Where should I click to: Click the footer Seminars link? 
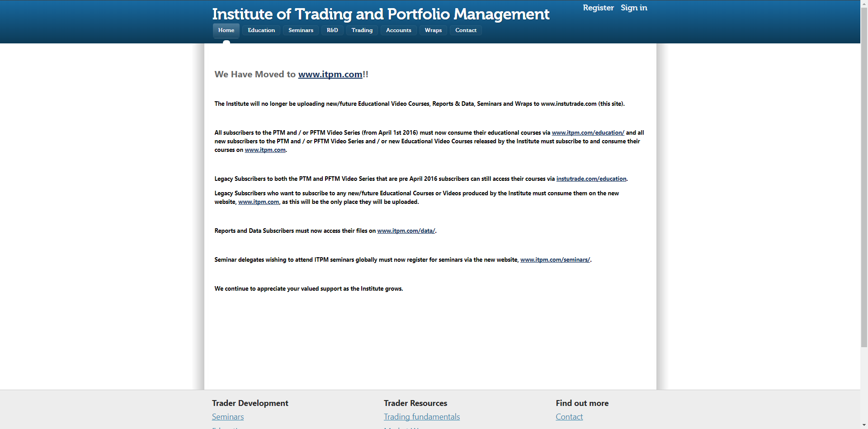(x=228, y=417)
